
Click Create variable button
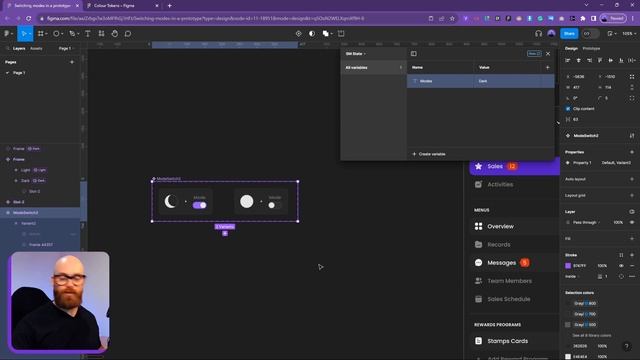click(x=429, y=154)
